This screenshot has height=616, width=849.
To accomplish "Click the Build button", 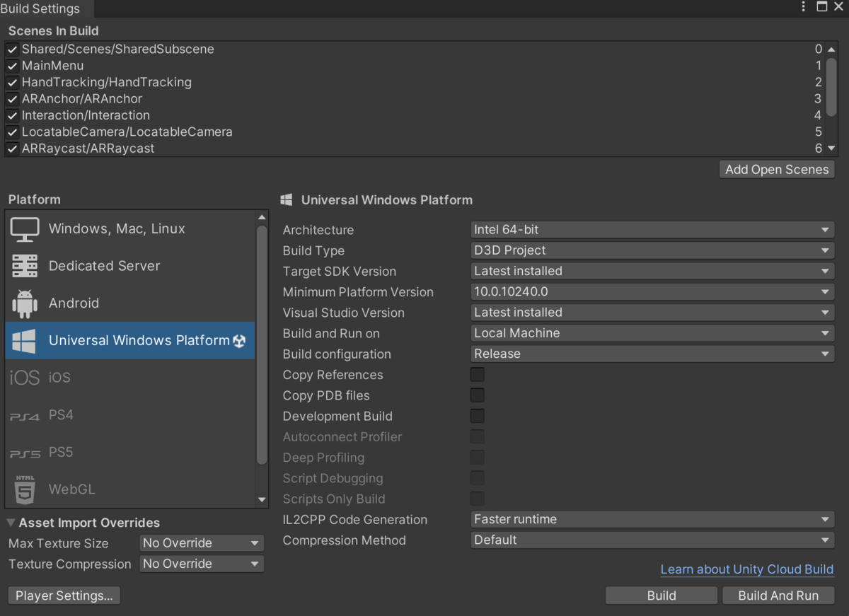I will click(662, 595).
